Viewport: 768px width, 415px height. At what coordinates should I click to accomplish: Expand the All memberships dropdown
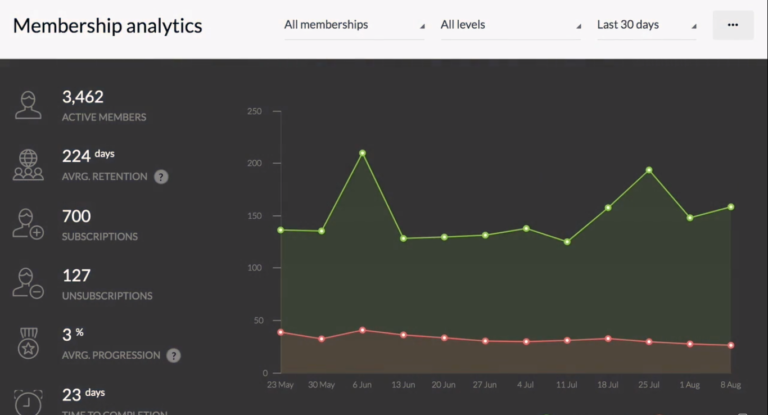(x=353, y=25)
